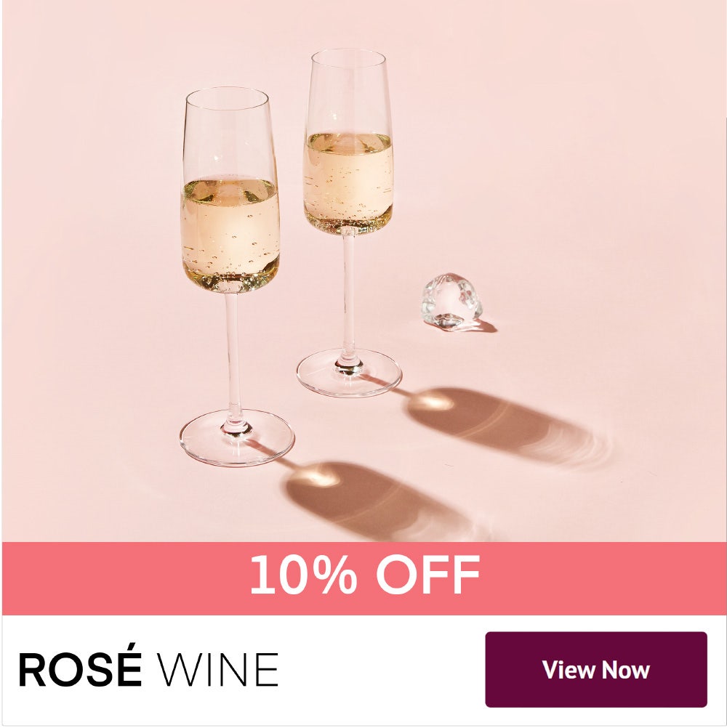Tap the 10% number in the banner
Screen dimensions: 727x728
(303, 574)
